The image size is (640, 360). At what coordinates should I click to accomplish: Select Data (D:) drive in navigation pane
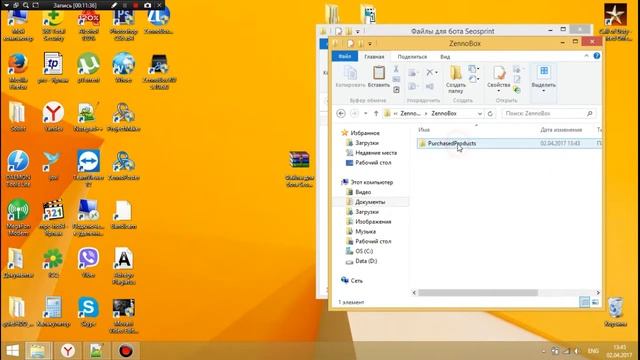(366, 261)
